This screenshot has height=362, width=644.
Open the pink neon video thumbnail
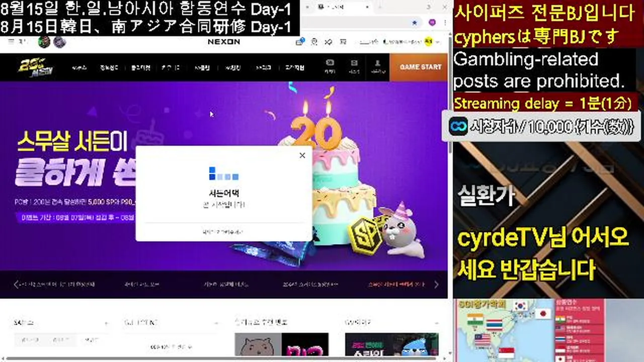click(x=305, y=344)
